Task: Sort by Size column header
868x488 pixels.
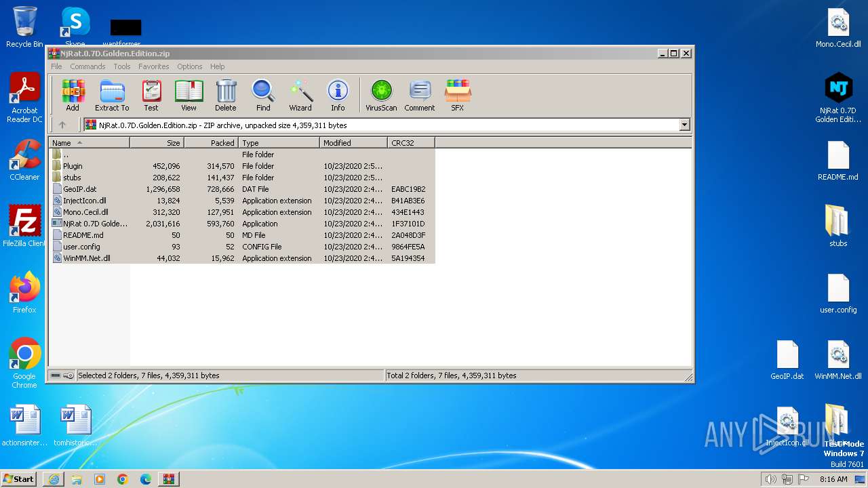Action: click(x=157, y=143)
